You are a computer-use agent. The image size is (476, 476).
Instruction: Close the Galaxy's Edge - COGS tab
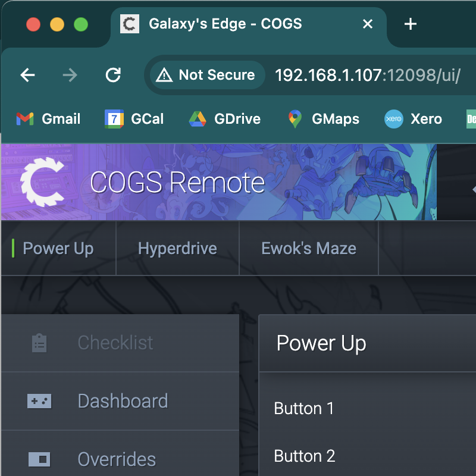tap(368, 24)
